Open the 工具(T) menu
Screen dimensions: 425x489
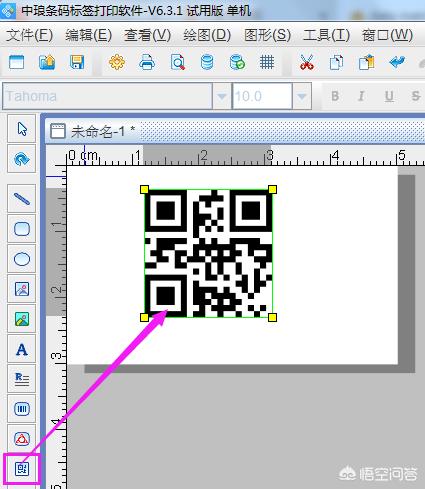click(x=326, y=35)
